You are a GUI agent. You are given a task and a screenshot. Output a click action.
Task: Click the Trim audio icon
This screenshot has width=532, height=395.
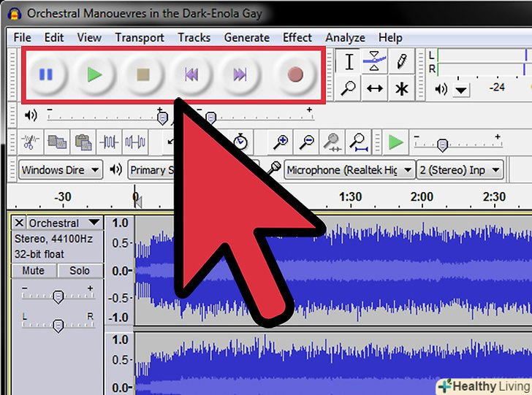pos(109,142)
